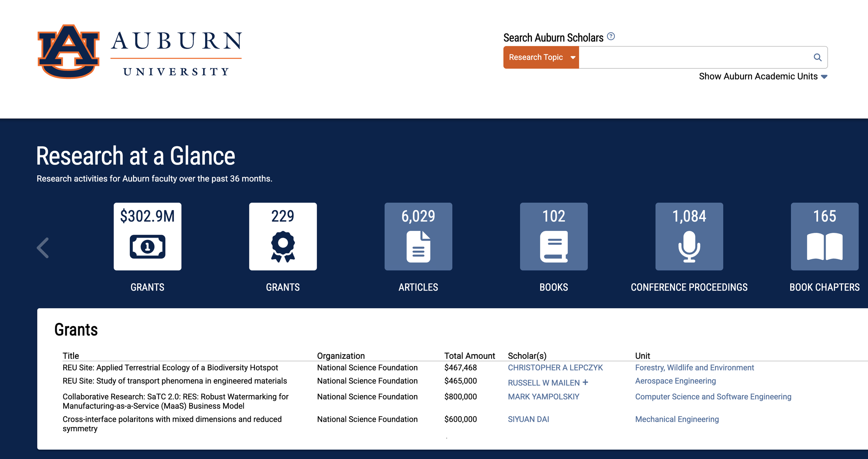The image size is (868, 459).
Task: Click the $465,000 amount cell
Action: 460,381
